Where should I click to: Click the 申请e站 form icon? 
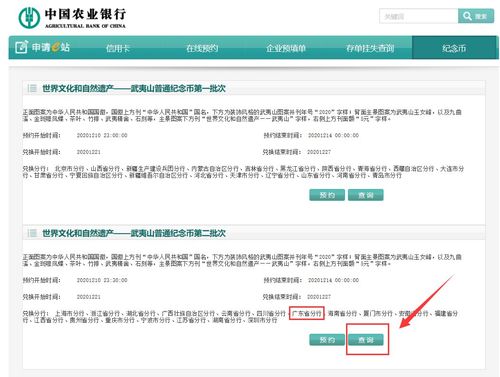21,47
